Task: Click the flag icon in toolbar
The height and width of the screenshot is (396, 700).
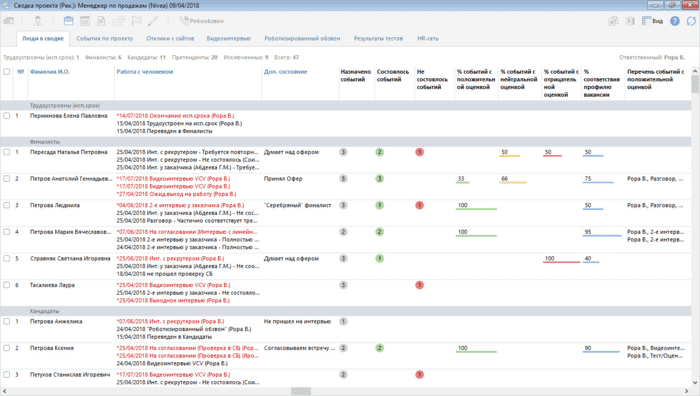Action: [x=136, y=21]
